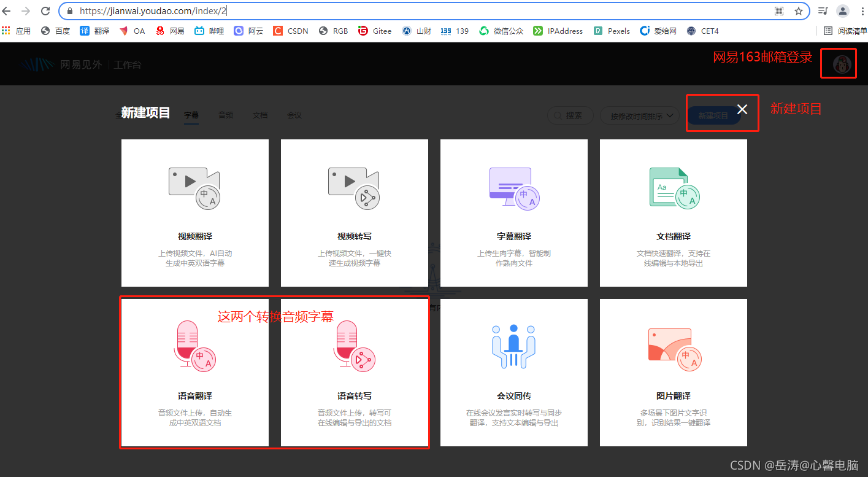Viewport: 868px width, 477px height.
Task: Switch to the 文档 tab
Action: point(260,115)
